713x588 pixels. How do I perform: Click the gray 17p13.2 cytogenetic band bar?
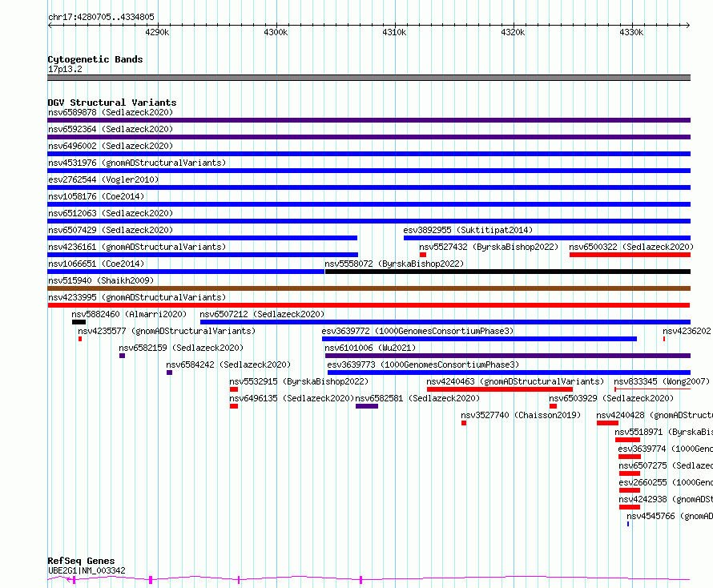click(x=369, y=78)
